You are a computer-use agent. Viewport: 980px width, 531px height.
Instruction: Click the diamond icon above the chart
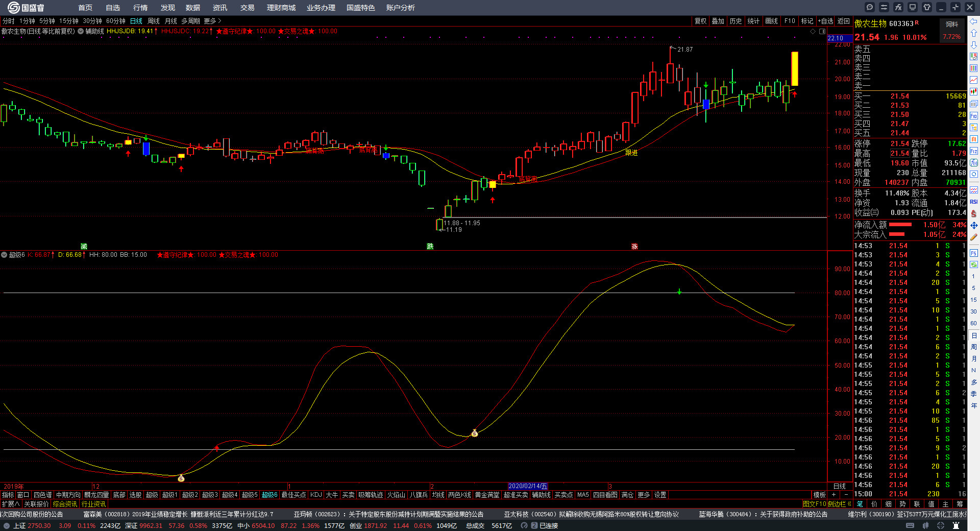click(813, 31)
